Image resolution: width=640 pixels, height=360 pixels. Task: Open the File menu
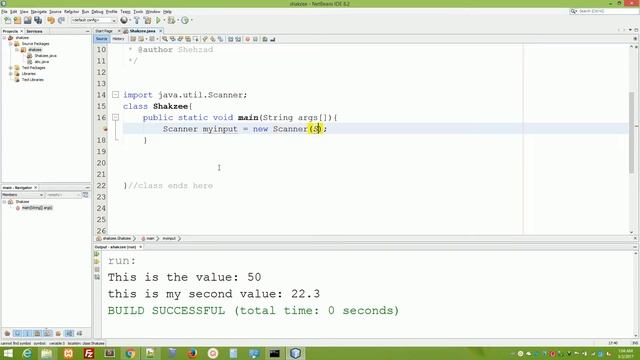pyautogui.click(x=4, y=12)
